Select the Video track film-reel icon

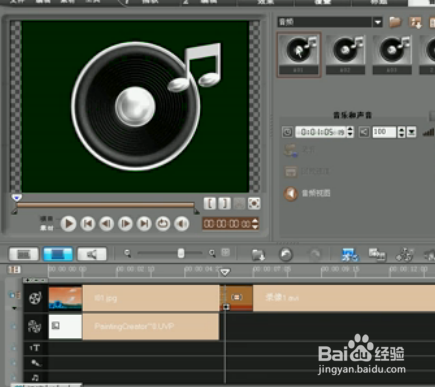coord(35,298)
